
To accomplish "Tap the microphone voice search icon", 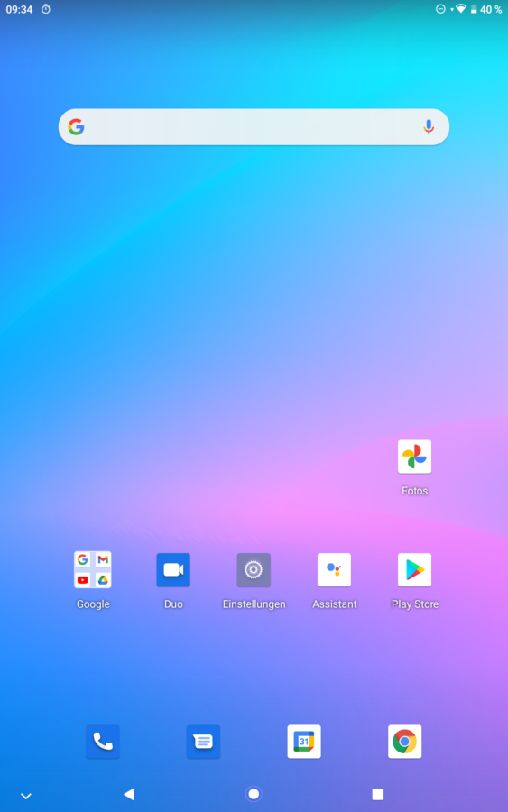I will click(x=429, y=127).
